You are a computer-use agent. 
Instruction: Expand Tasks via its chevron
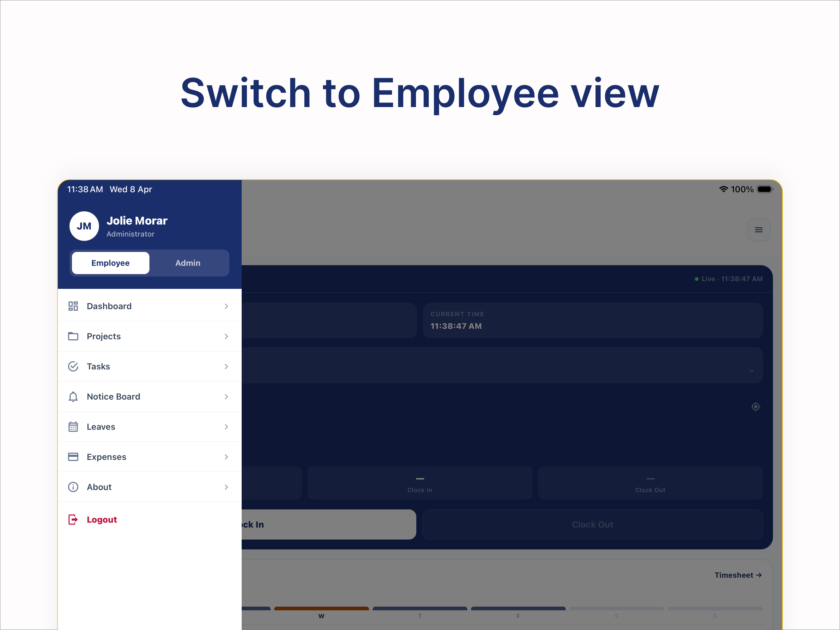226,366
